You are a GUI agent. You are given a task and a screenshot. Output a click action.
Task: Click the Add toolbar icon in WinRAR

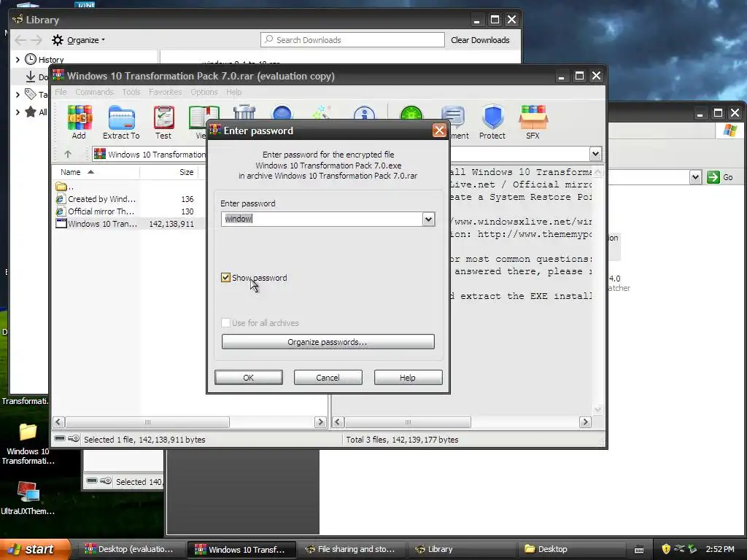pyautogui.click(x=79, y=117)
